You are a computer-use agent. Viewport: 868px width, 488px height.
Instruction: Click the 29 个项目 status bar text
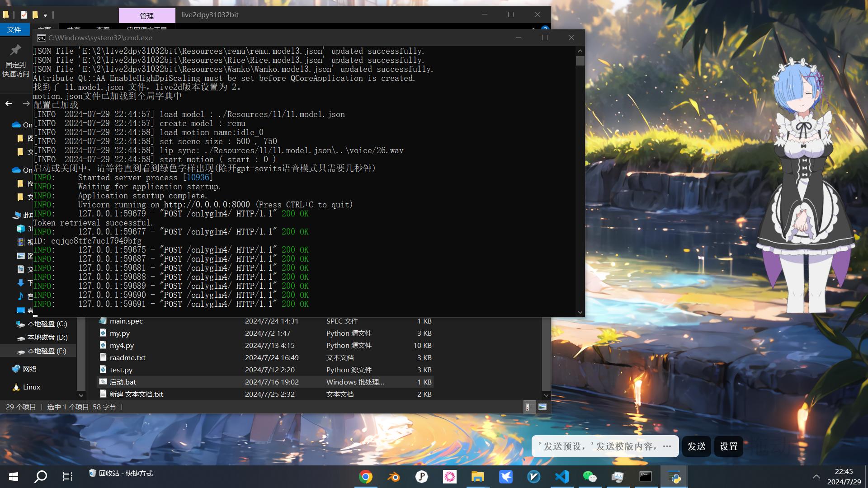[x=21, y=407]
